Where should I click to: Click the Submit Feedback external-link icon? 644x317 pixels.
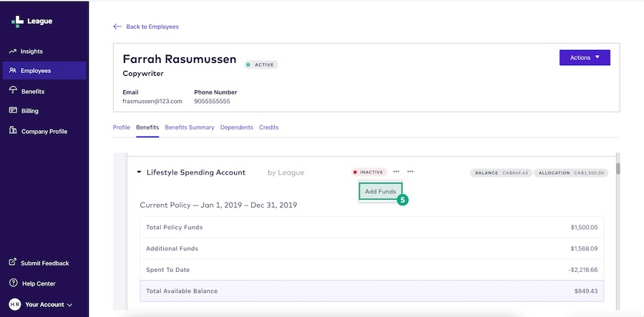(13, 262)
